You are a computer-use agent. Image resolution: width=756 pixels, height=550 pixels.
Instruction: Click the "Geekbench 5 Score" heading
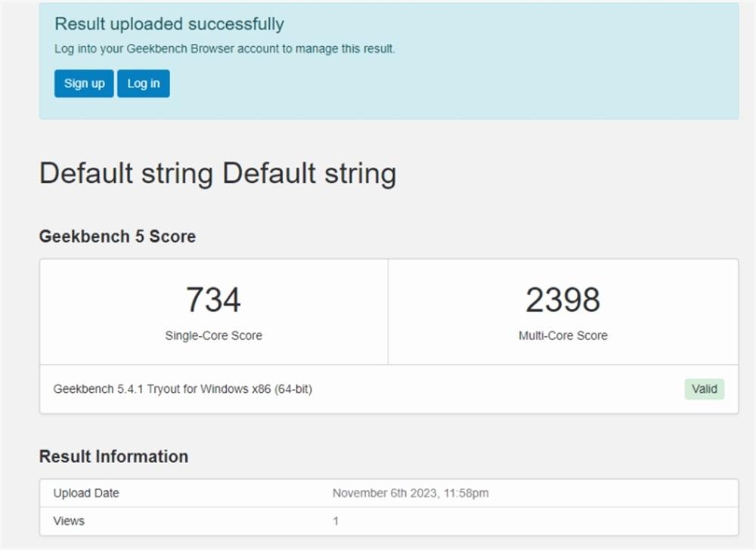tap(117, 236)
